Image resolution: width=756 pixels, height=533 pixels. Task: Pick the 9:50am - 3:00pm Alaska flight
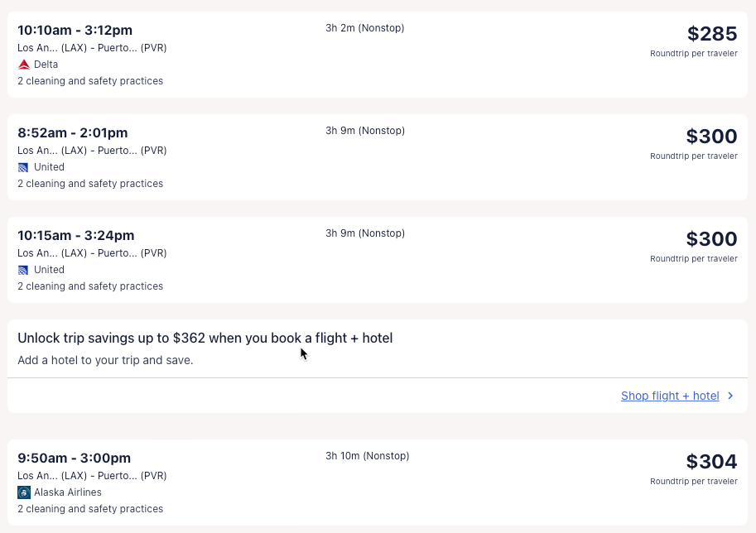click(x=74, y=459)
